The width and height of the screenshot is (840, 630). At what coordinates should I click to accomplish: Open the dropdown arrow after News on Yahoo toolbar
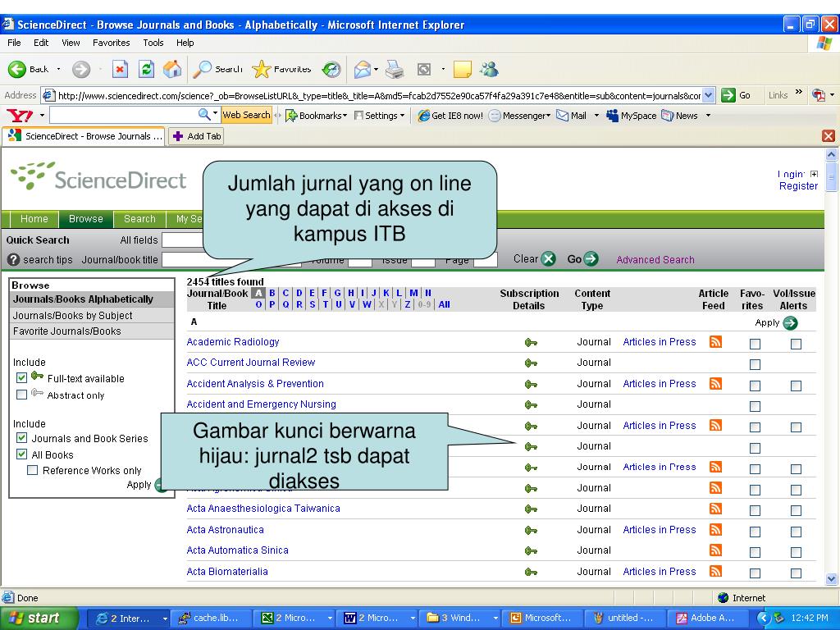pos(708,116)
